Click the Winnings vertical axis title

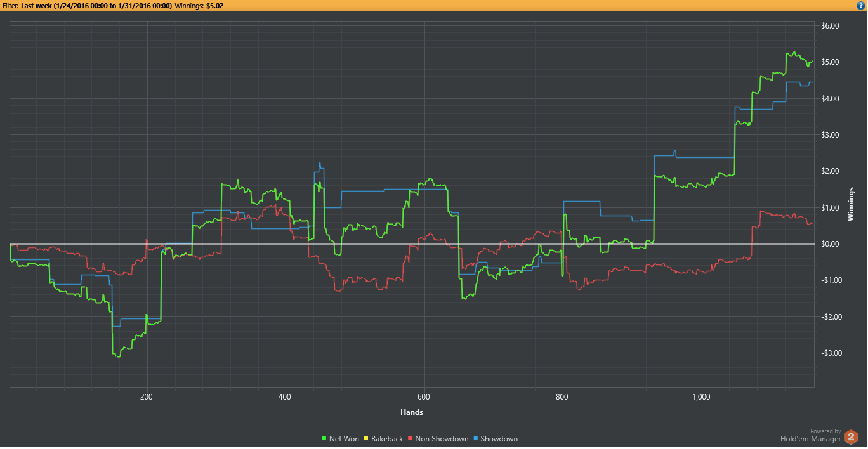[x=851, y=204]
